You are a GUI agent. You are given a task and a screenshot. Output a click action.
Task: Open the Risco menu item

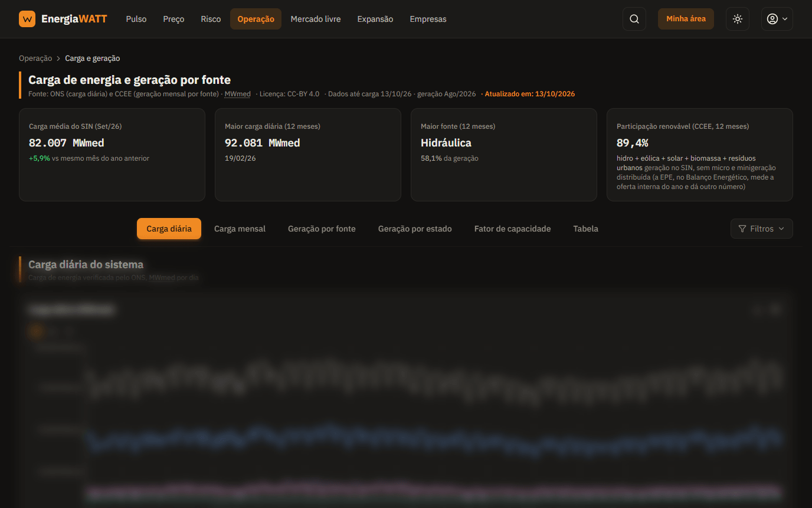tap(211, 19)
